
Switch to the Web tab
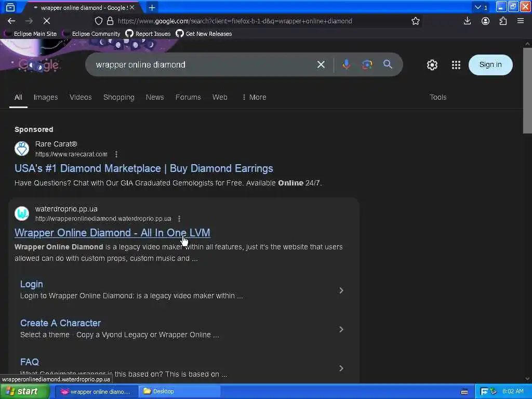tap(220, 97)
